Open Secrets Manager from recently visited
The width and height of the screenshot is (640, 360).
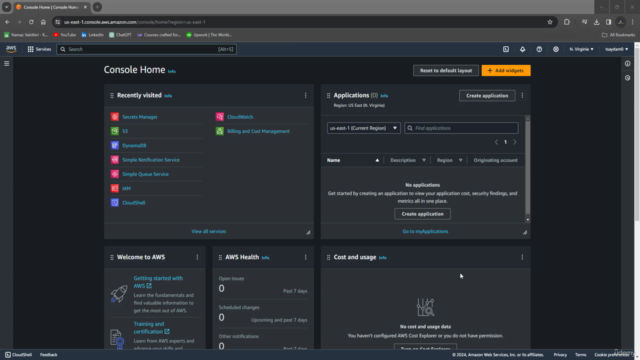pyautogui.click(x=140, y=117)
